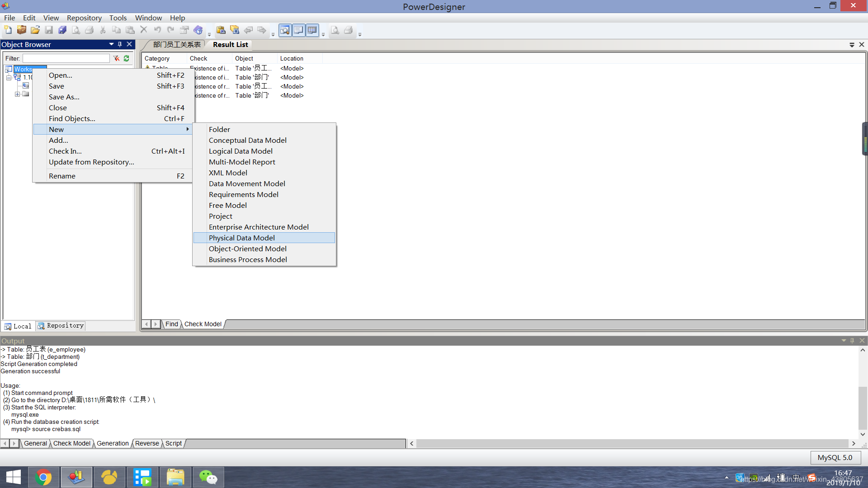This screenshot has height=488, width=868.
Task: Click the Undo arrow icon
Action: click(157, 30)
